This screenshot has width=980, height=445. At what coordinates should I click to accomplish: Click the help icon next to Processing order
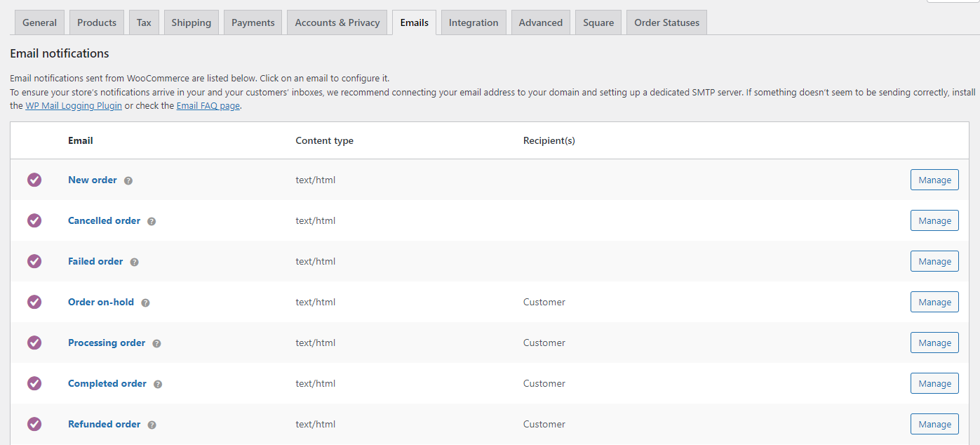tap(156, 343)
